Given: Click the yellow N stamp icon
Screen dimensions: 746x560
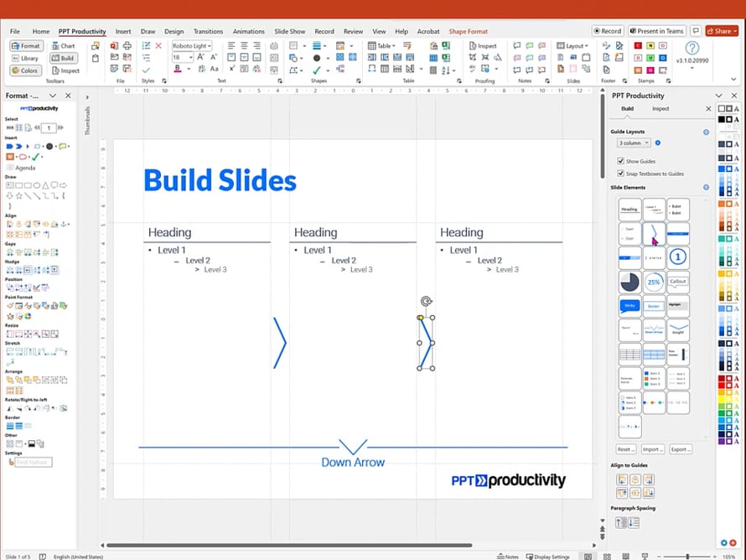Looking at the screenshot, I should pos(650,45).
